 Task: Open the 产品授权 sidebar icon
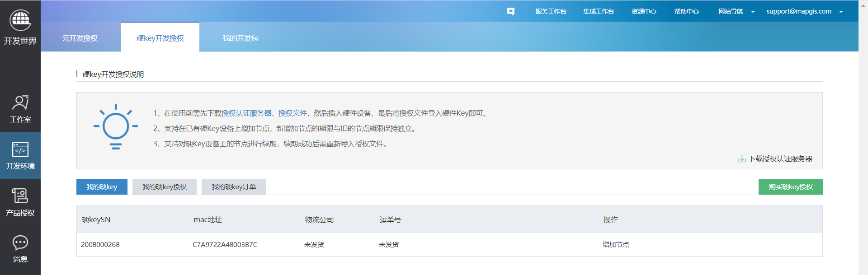(20, 196)
